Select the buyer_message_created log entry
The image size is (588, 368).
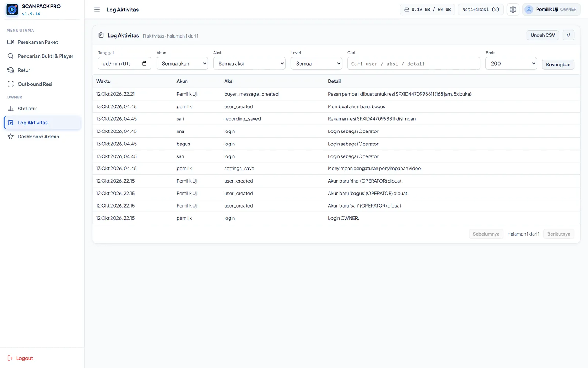click(x=336, y=94)
